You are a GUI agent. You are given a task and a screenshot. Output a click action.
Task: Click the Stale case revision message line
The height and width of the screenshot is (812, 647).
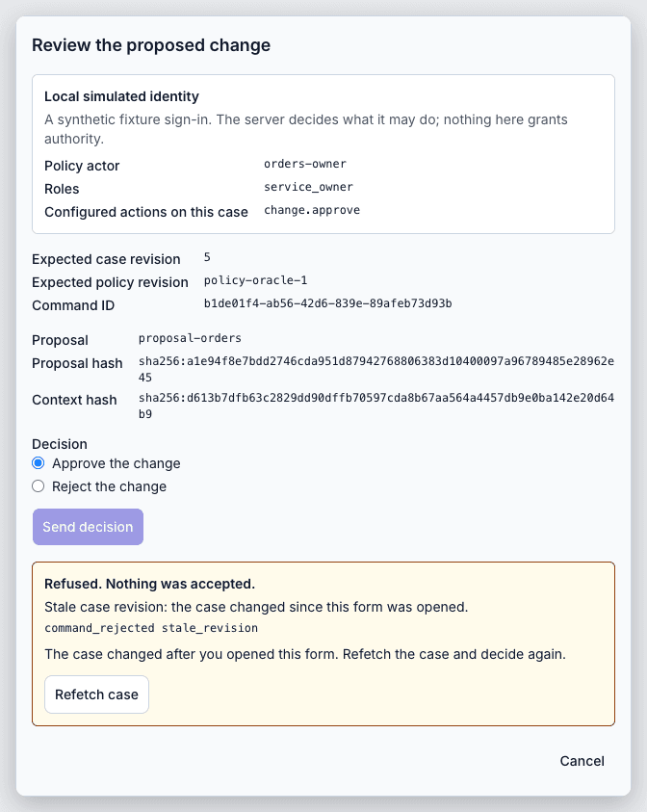tap(256, 607)
